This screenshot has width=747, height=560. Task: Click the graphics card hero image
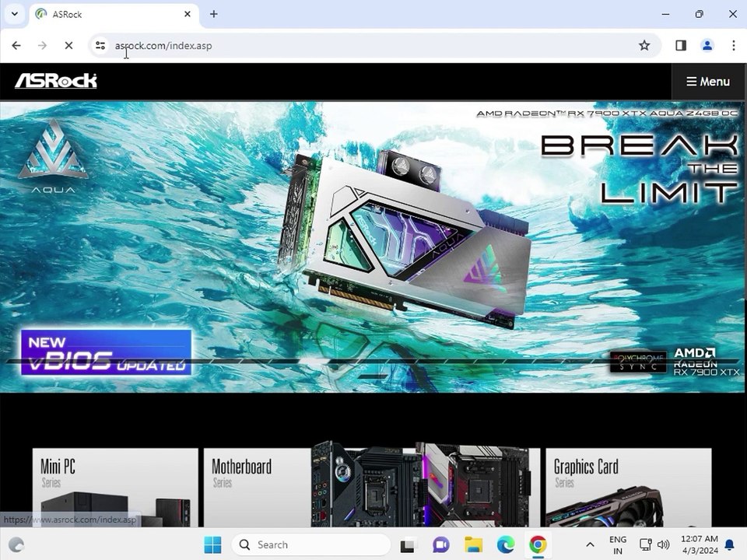point(405,240)
